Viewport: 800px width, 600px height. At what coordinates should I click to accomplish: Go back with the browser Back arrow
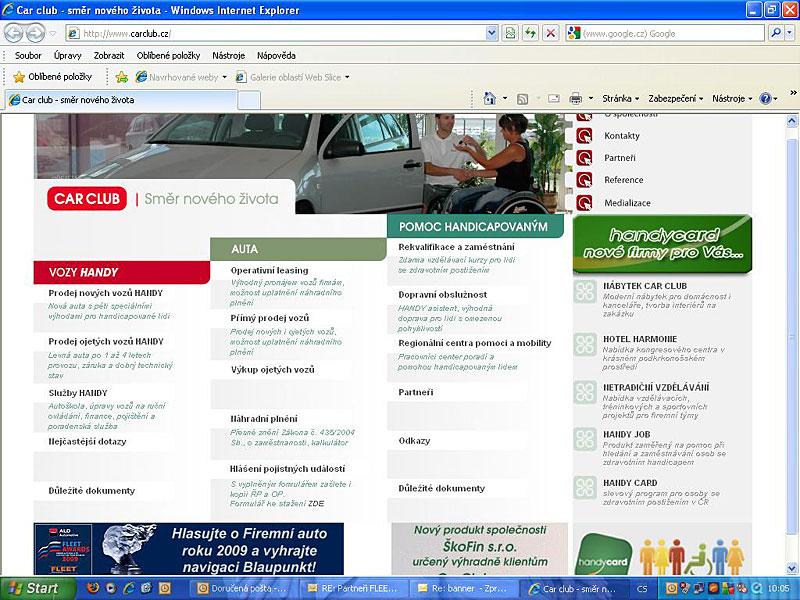point(14,34)
